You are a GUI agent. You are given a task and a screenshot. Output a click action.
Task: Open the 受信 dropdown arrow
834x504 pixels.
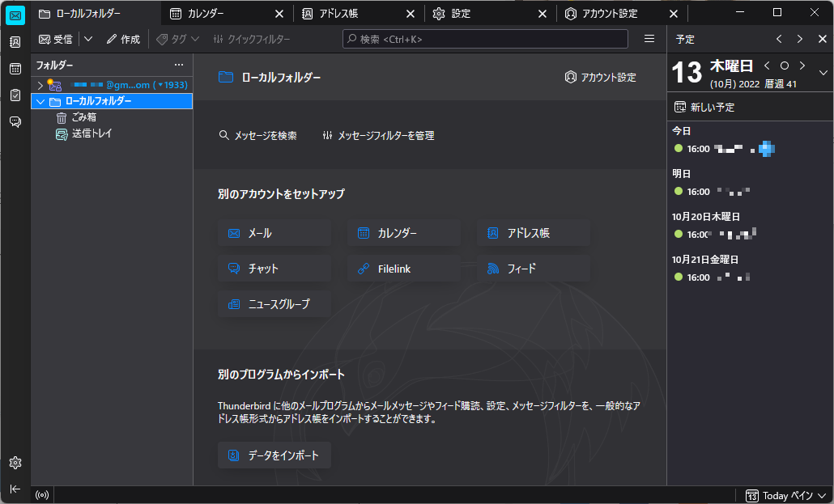point(87,38)
